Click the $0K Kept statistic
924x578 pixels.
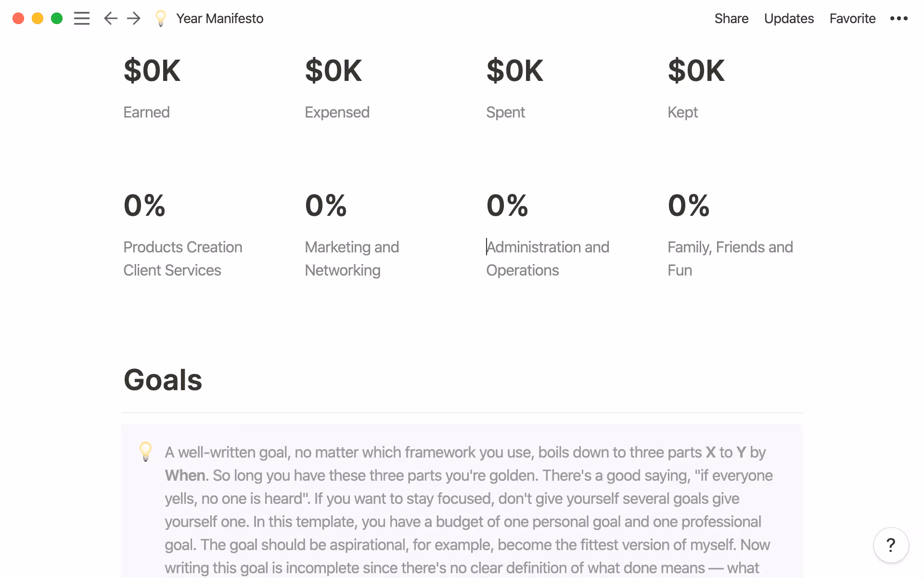696,70
